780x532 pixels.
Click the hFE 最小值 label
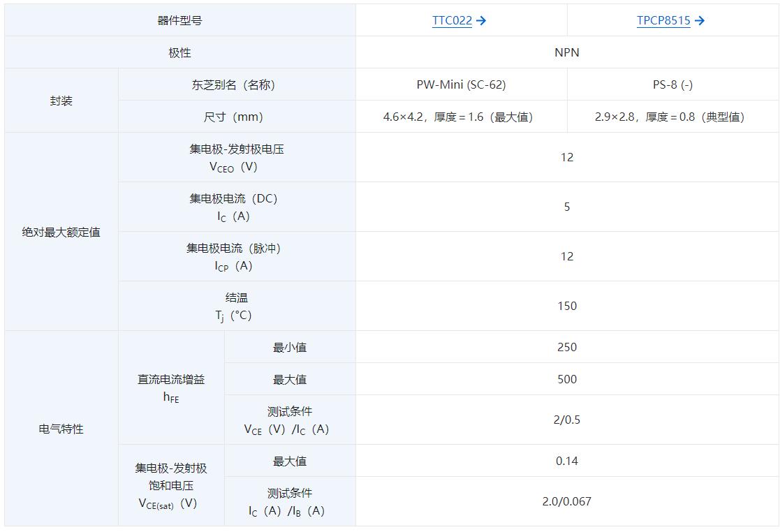coord(290,347)
